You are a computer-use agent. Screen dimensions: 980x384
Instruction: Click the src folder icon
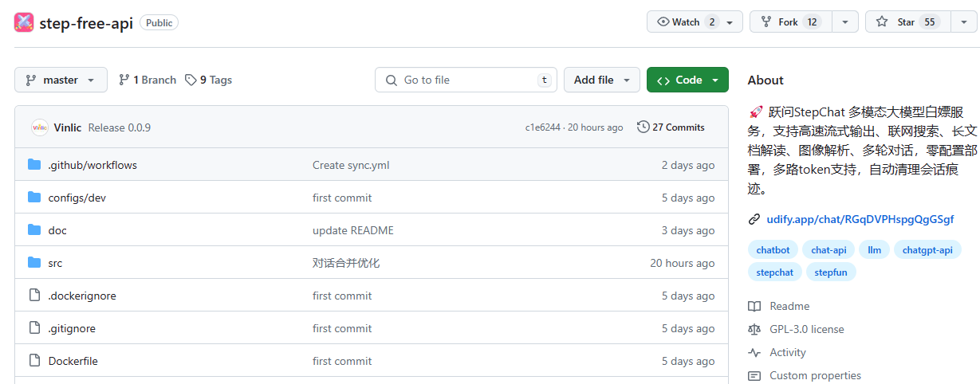point(34,263)
